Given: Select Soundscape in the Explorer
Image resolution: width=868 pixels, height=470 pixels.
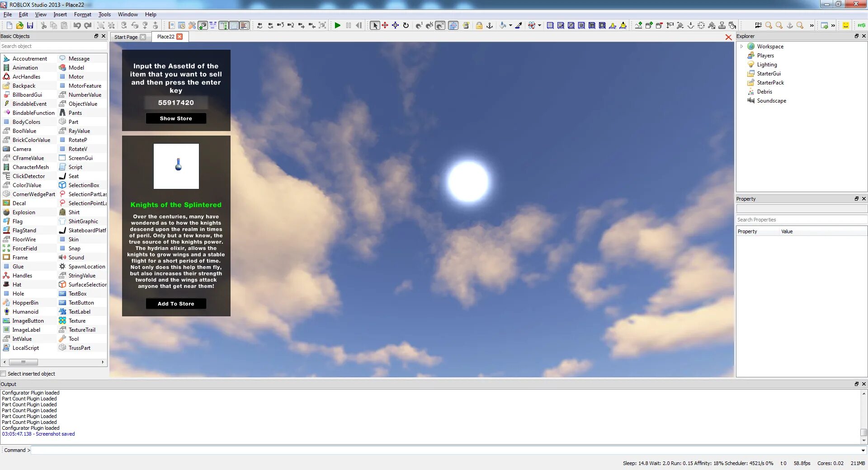Looking at the screenshot, I should (x=771, y=101).
